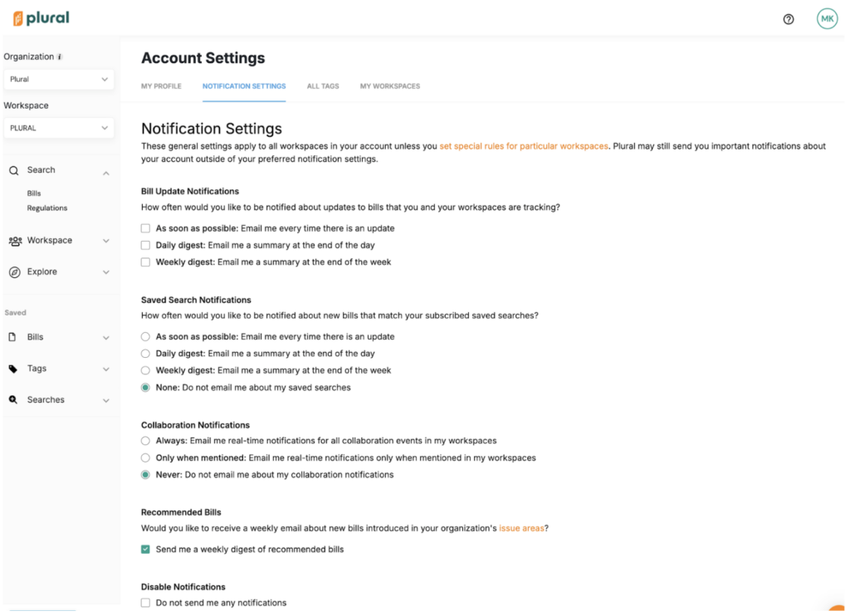This screenshot has width=850, height=616.
Task: Click the help question mark icon
Action: [789, 19]
